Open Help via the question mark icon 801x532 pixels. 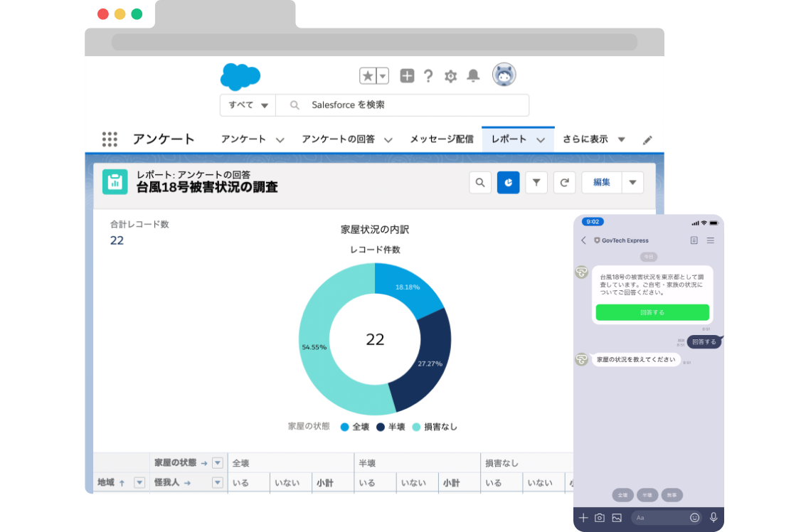pos(428,75)
